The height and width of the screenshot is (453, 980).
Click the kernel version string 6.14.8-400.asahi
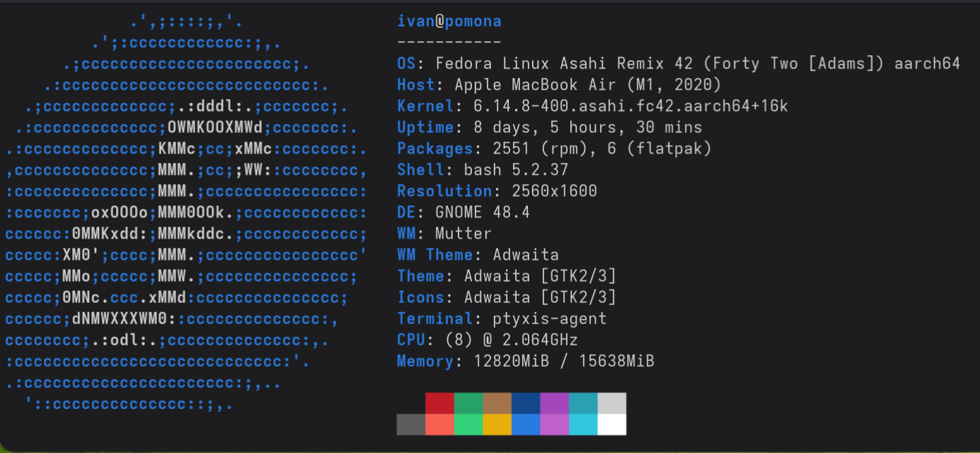[x=621, y=106]
